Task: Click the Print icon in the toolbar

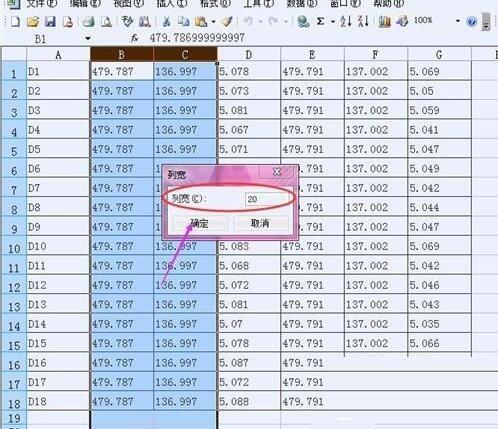Action: click(x=88, y=22)
